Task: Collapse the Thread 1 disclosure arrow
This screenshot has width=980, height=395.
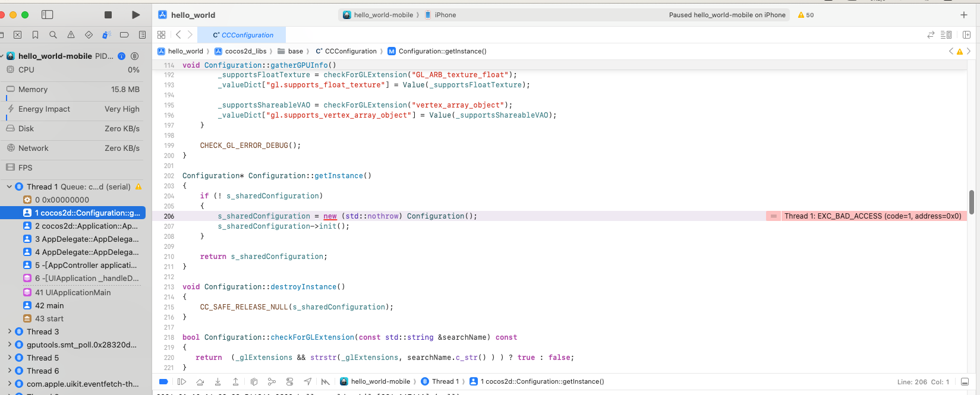Action: point(10,187)
